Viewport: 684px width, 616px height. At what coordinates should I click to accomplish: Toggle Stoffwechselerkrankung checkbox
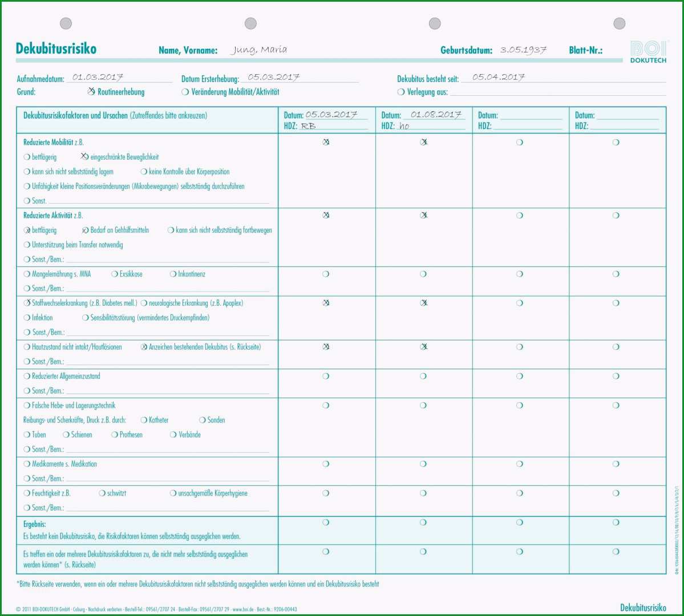[x=27, y=303]
